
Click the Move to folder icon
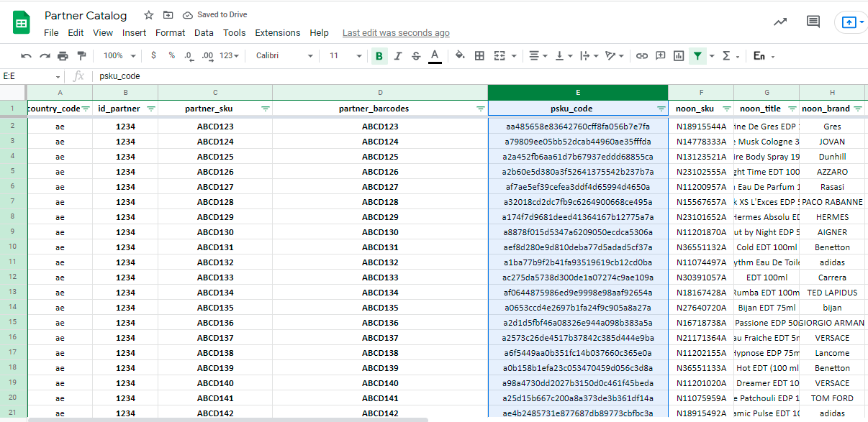pos(168,15)
